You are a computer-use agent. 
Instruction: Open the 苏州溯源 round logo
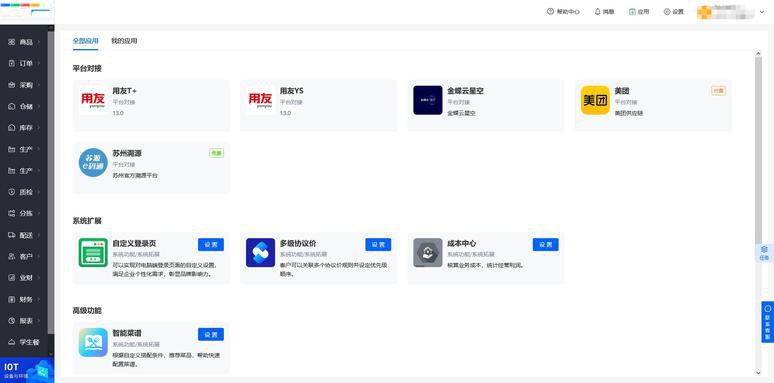coord(93,162)
